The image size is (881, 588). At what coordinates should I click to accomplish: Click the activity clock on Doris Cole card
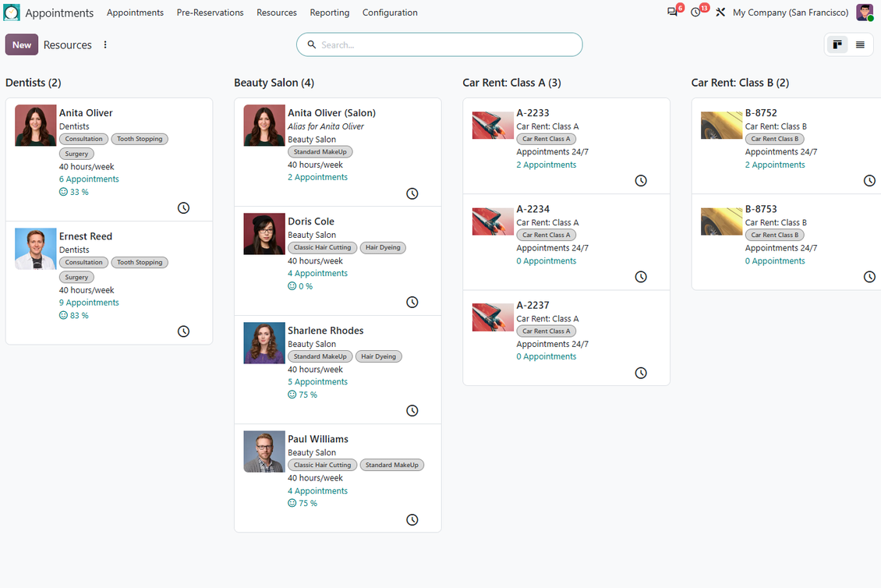pos(412,302)
